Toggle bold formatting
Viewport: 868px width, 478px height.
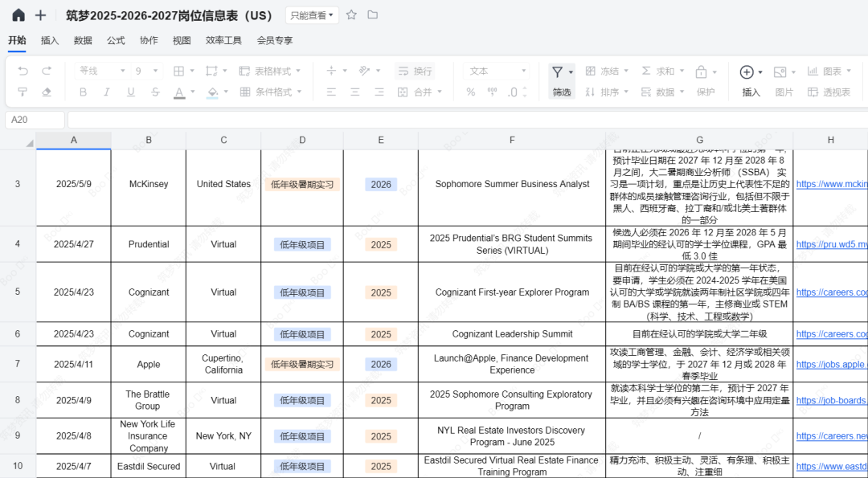[83, 92]
